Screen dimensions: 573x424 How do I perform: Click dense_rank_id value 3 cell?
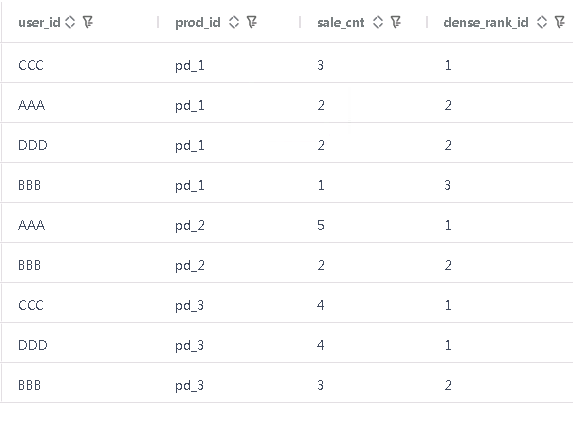447,185
